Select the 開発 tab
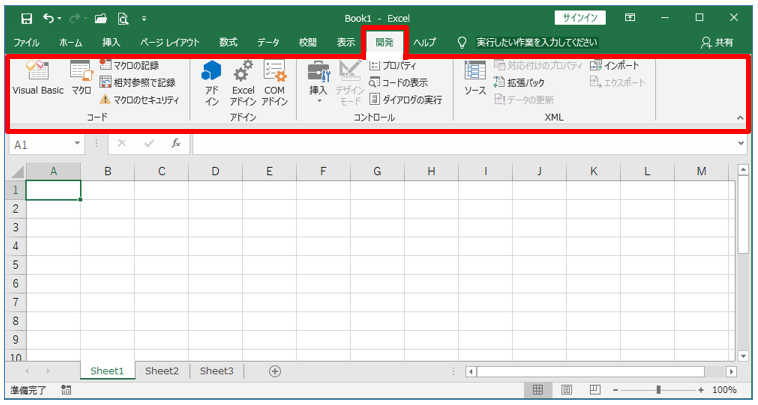 385,43
